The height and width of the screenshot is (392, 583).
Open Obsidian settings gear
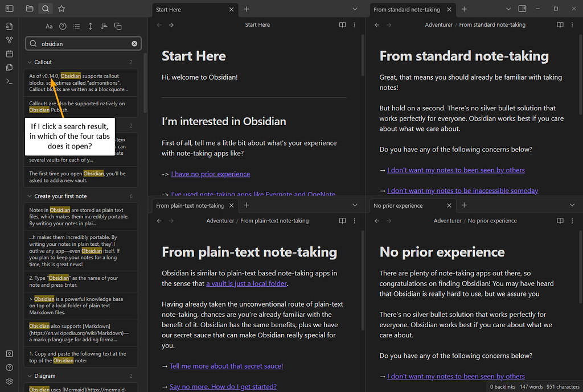pyautogui.click(x=9, y=381)
